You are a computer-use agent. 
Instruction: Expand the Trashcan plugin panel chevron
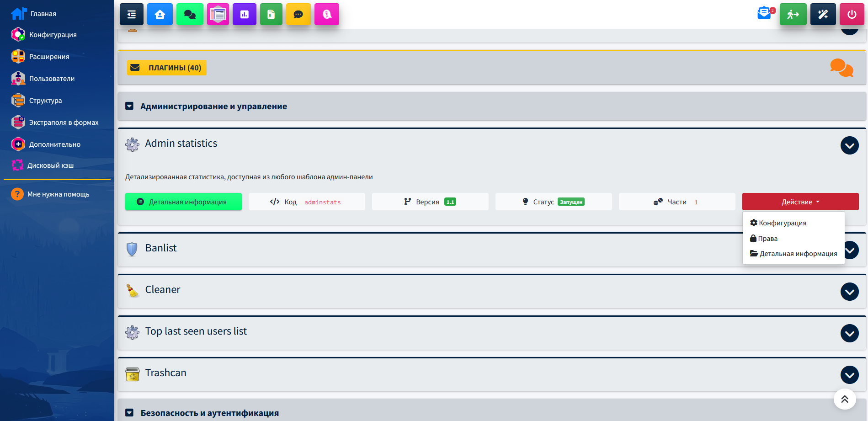click(850, 375)
